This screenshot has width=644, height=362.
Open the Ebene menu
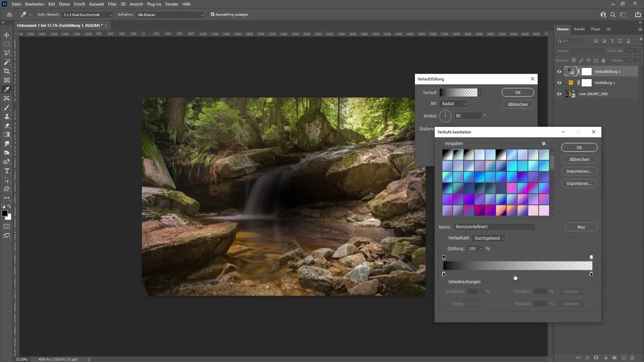pyautogui.click(x=63, y=4)
